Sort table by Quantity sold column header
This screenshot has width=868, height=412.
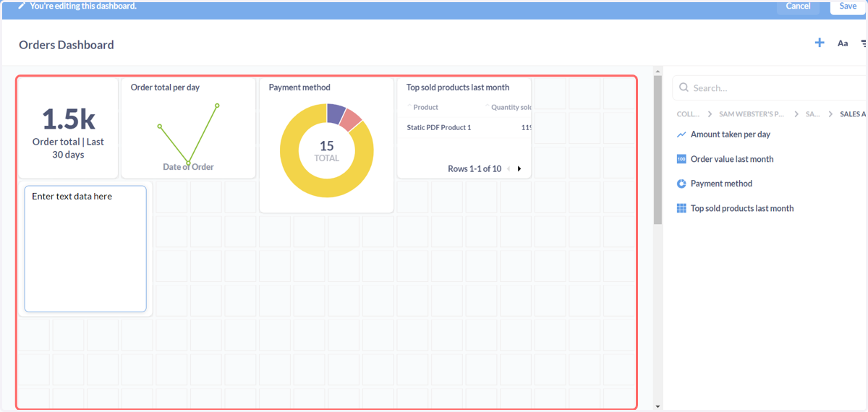(511, 107)
